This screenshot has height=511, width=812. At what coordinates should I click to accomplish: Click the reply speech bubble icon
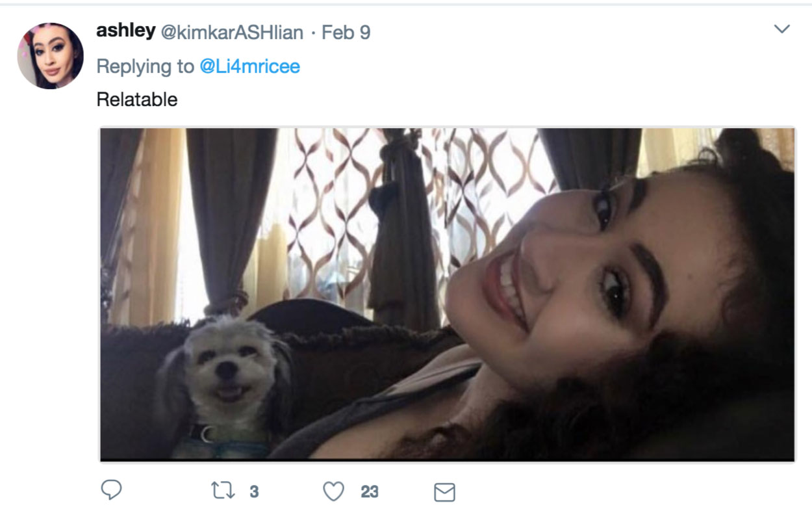(112, 491)
